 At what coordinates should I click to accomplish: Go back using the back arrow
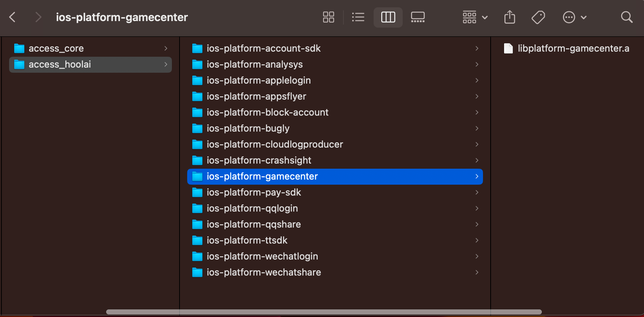[12, 17]
